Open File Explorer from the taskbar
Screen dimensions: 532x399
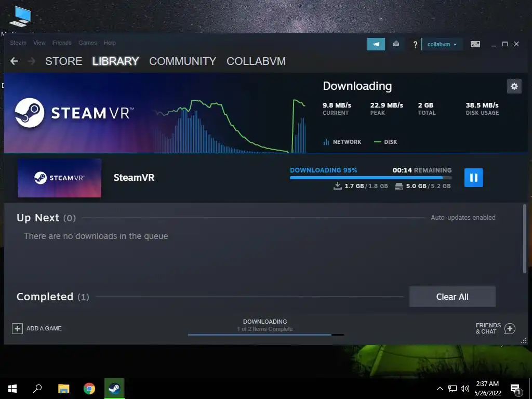tap(63, 389)
